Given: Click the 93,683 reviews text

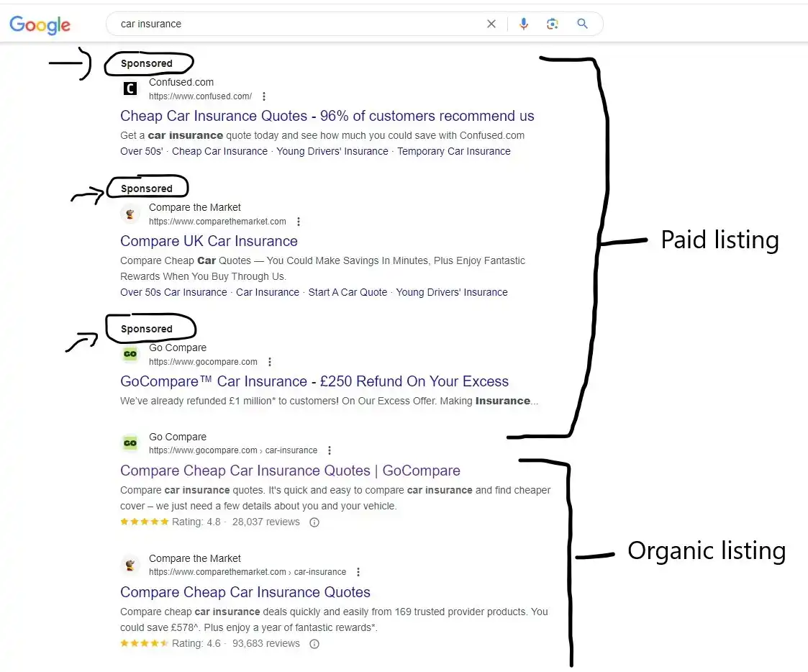Looking at the screenshot, I should (x=266, y=644).
